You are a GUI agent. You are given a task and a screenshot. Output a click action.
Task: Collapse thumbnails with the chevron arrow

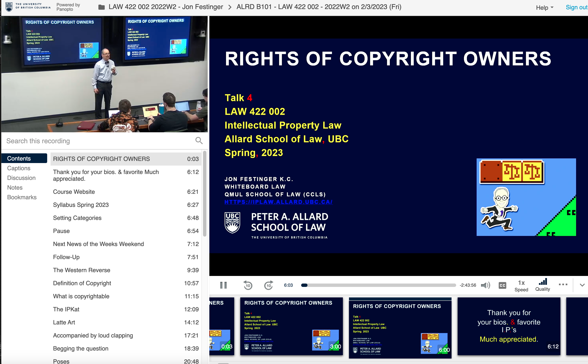[582, 285]
